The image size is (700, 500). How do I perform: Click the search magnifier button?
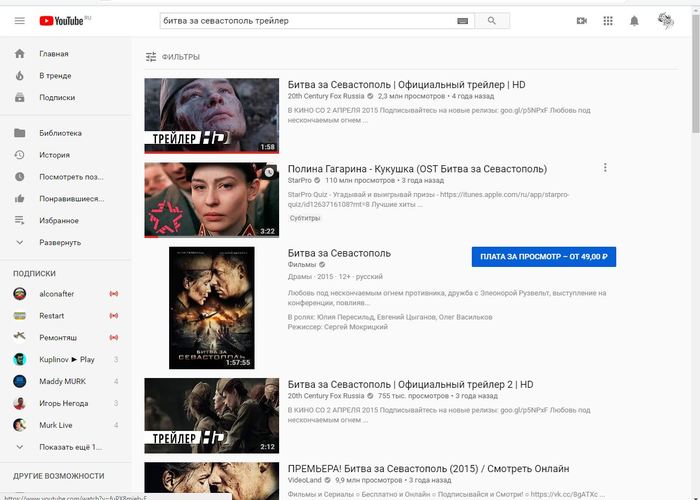click(x=491, y=20)
